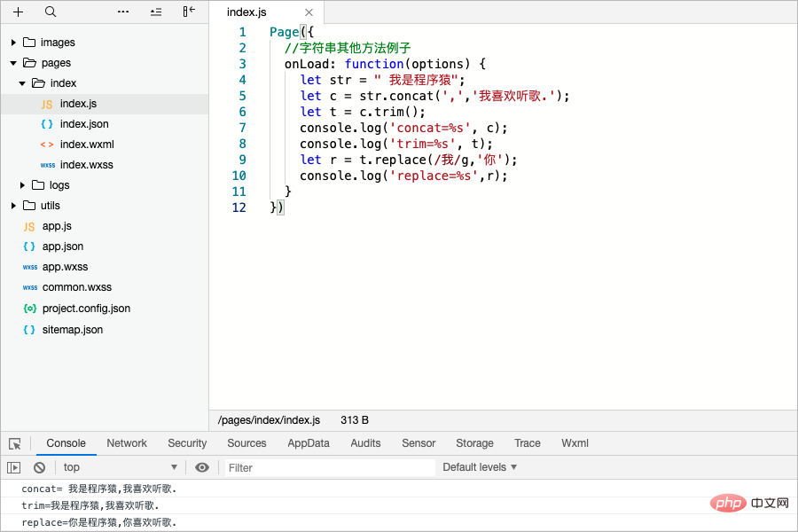The width and height of the screenshot is (798, 532).
Task: Collapse the pages folder
Action: (x=14, y=63)
